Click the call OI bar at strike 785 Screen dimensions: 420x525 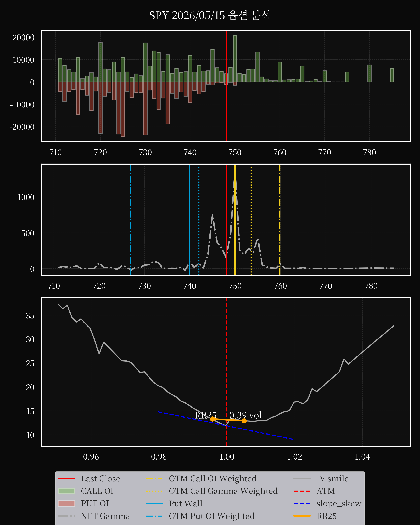point(392,75)
